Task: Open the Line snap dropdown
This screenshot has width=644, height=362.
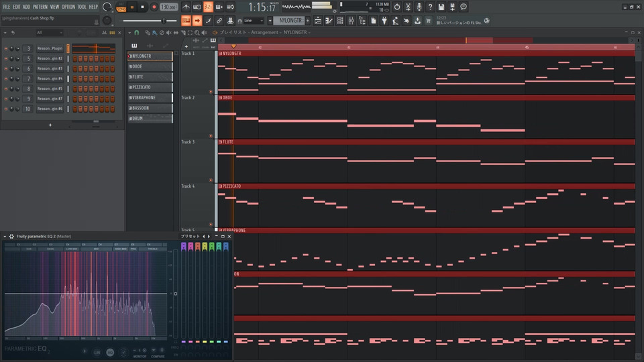Action: point(253,21)
